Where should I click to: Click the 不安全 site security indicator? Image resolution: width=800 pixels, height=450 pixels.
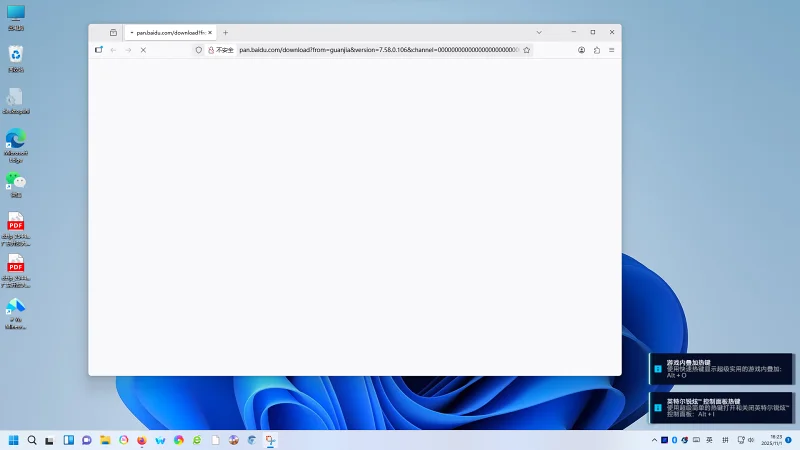[x=219, y=50]
